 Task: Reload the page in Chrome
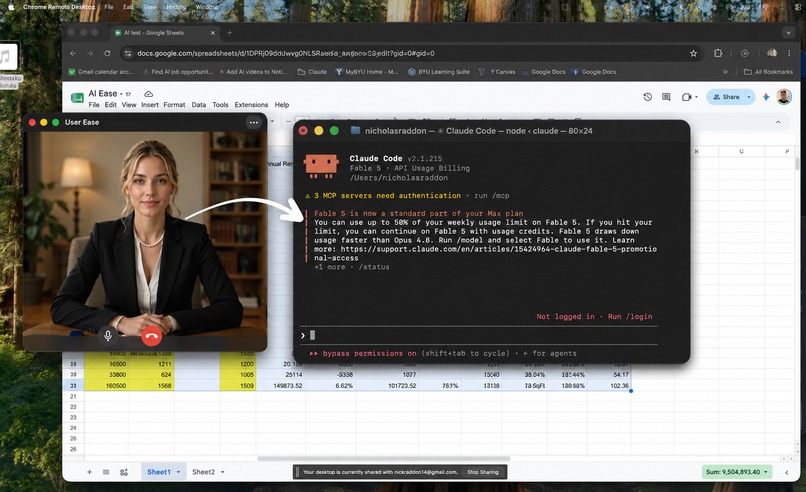click(107, 53)
